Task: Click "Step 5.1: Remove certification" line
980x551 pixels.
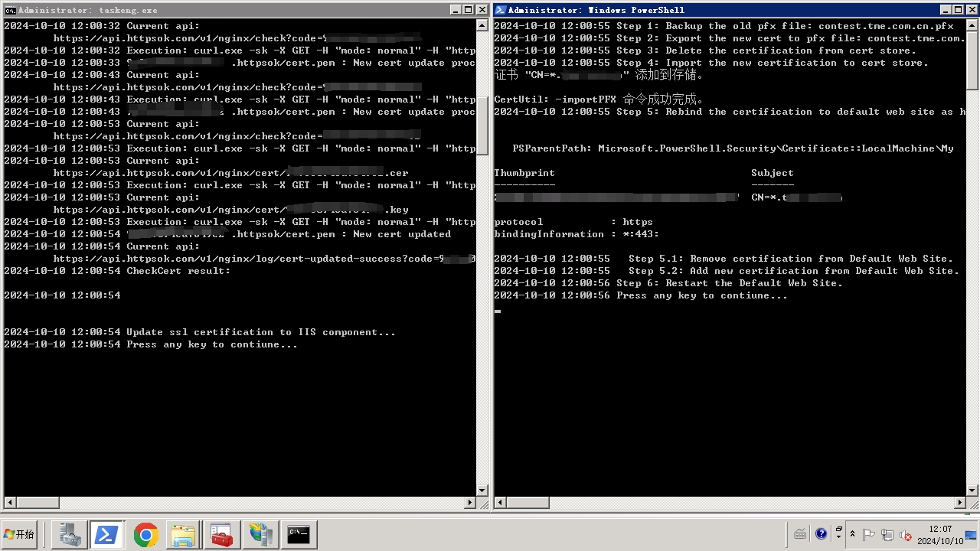Action: [724, 259]
